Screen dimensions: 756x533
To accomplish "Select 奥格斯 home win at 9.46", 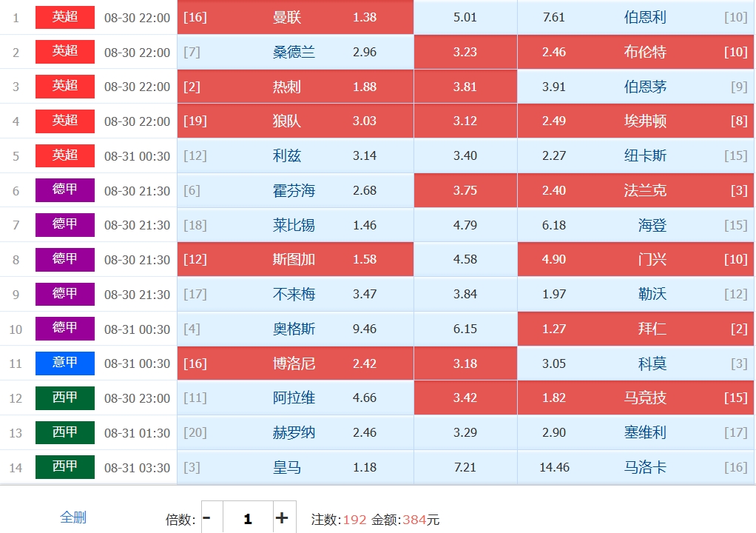I will (x=295, y=329).
